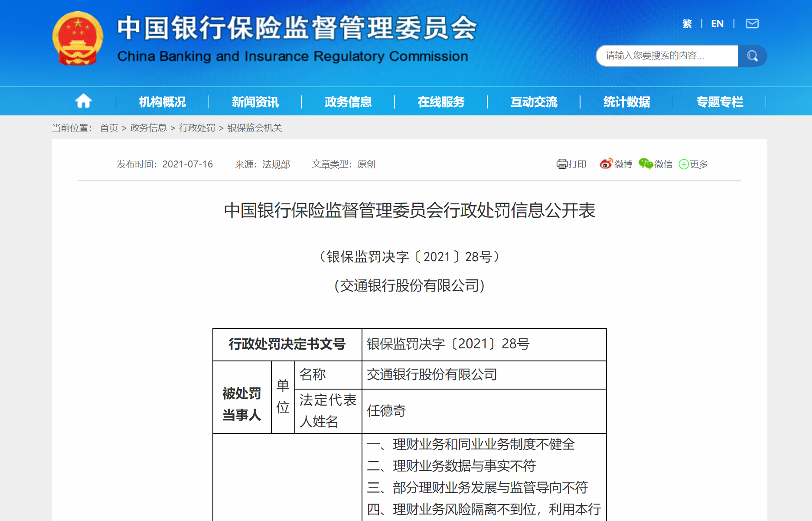
Task: Click line 三、部分理财业务发展与监管导向不符
Action: [x=477, y=488]
